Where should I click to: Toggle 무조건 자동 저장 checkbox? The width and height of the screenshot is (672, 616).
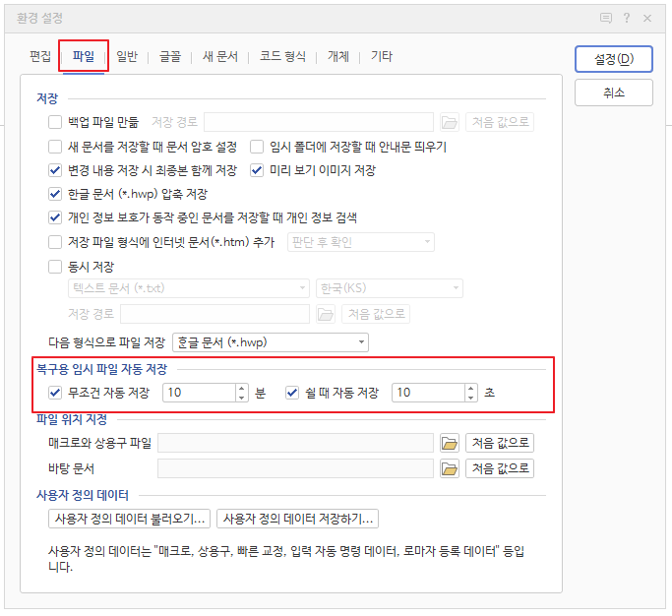tap(55, 393)
